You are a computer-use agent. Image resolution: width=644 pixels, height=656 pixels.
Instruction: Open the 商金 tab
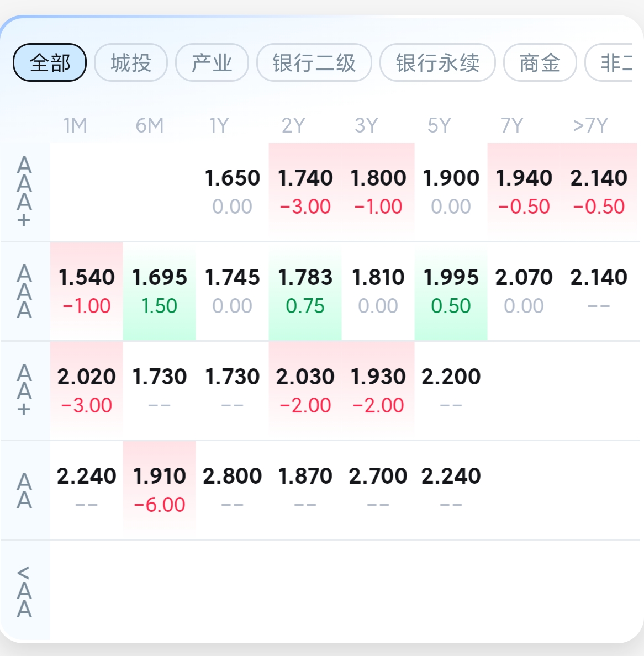click(540, 62)
